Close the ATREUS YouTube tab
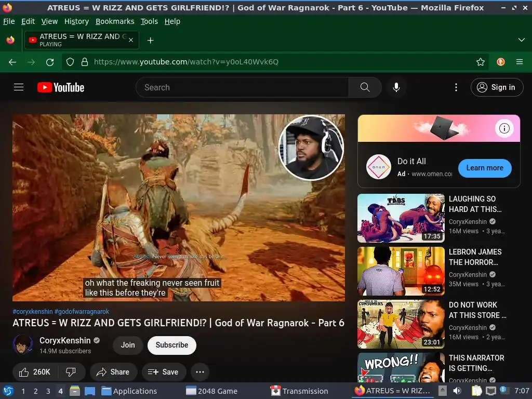 click(x=131, y=40)
